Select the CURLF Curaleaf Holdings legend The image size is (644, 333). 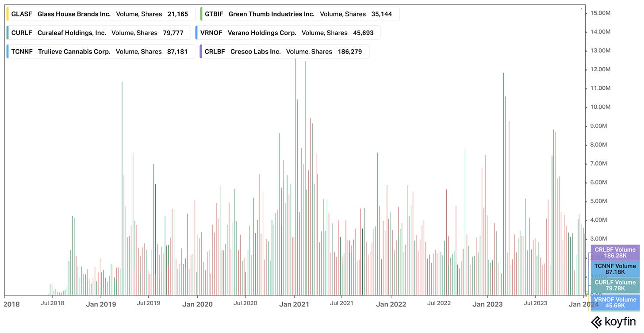98,33
